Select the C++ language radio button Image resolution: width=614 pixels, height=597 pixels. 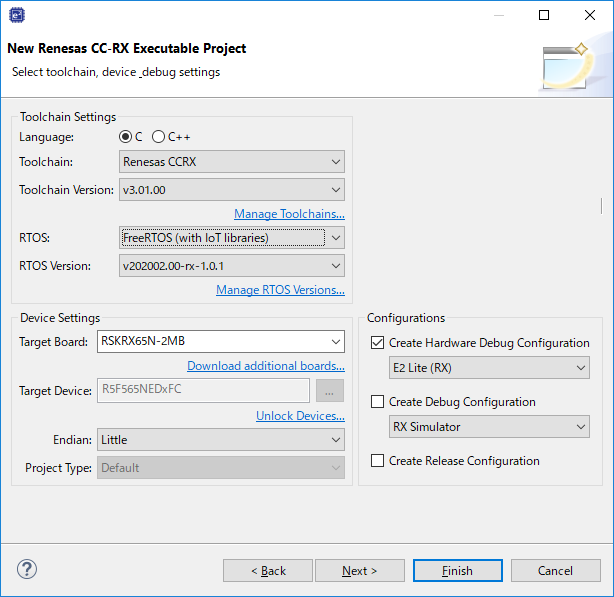[x=158, y=137]
